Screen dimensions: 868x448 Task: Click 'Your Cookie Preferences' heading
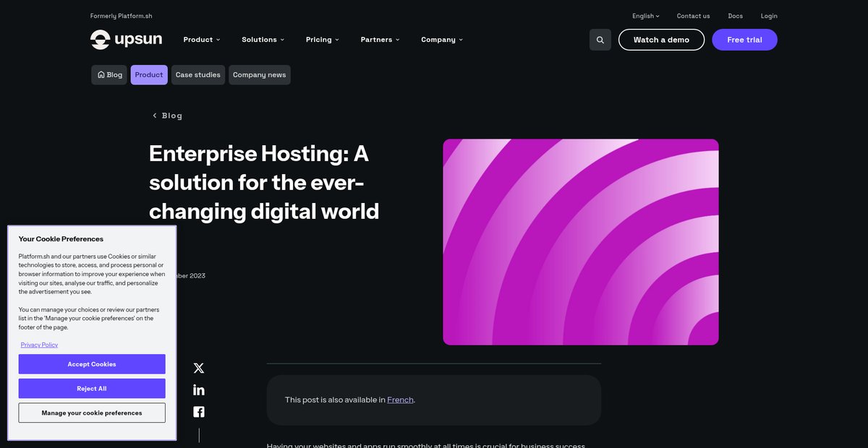point(61,239)
